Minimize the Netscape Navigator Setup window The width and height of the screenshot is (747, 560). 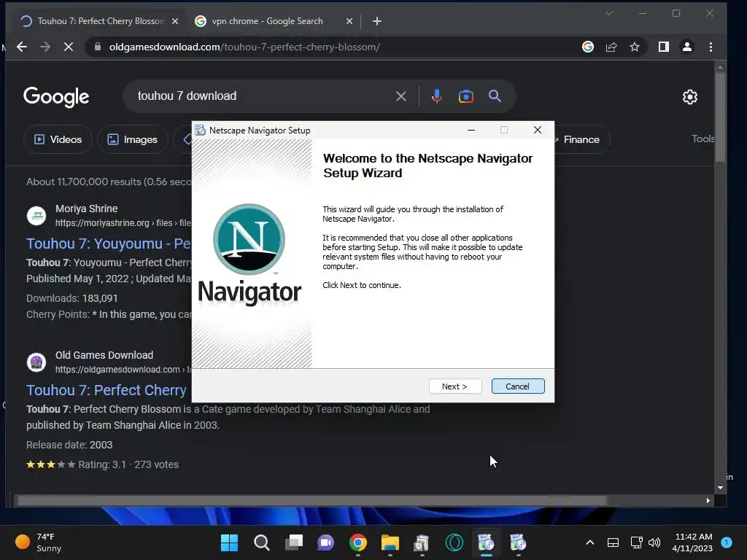coord(471,130)
